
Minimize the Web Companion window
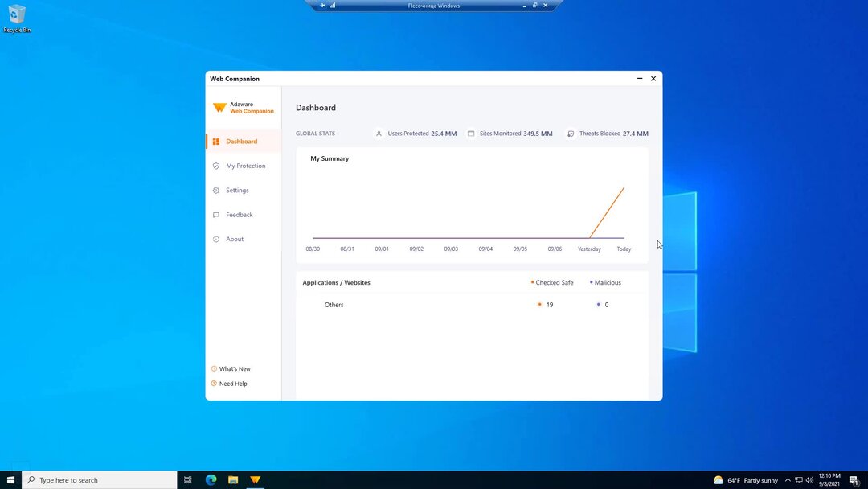coord(640,79)
